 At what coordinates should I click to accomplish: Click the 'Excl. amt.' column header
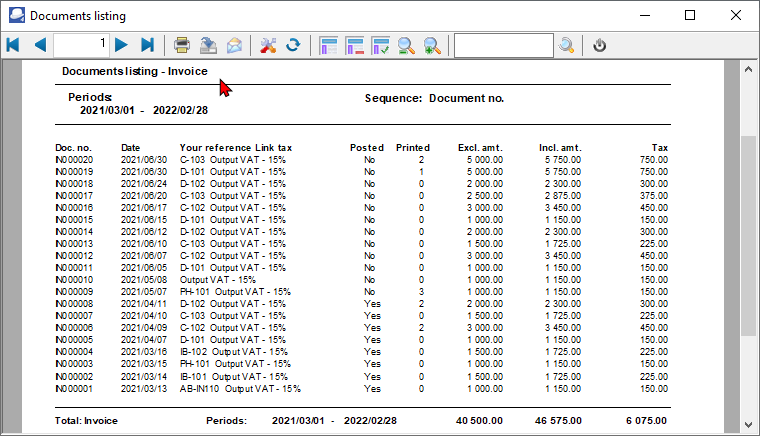(480, 148)
